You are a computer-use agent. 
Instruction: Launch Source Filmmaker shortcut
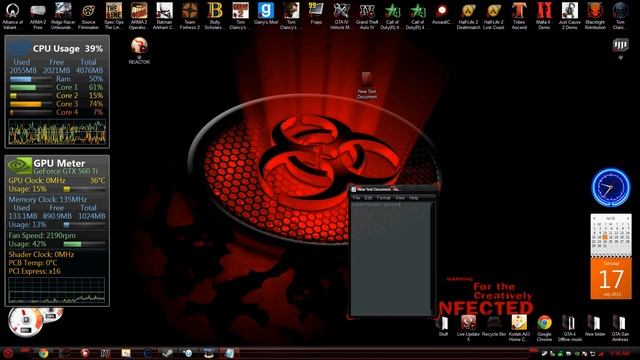88,16
